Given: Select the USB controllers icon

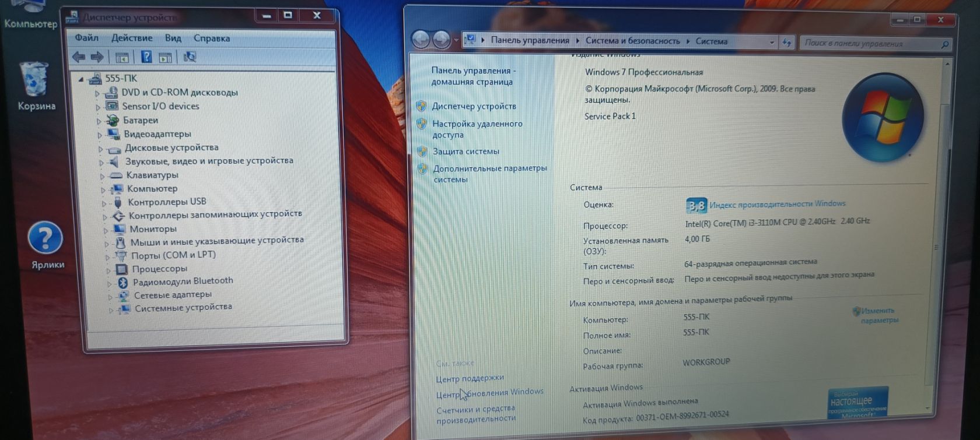Looking at the screenshot, I should (118, 202).
